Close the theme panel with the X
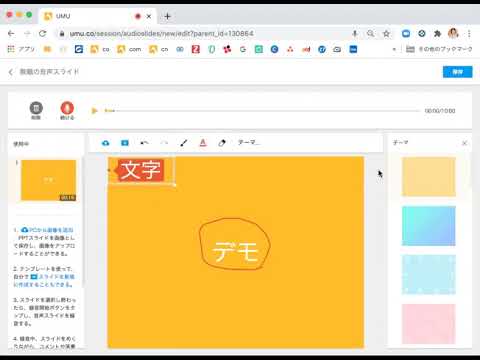This screenshot has width=480, height=360. pyautogui.click(x=464, y=143)
